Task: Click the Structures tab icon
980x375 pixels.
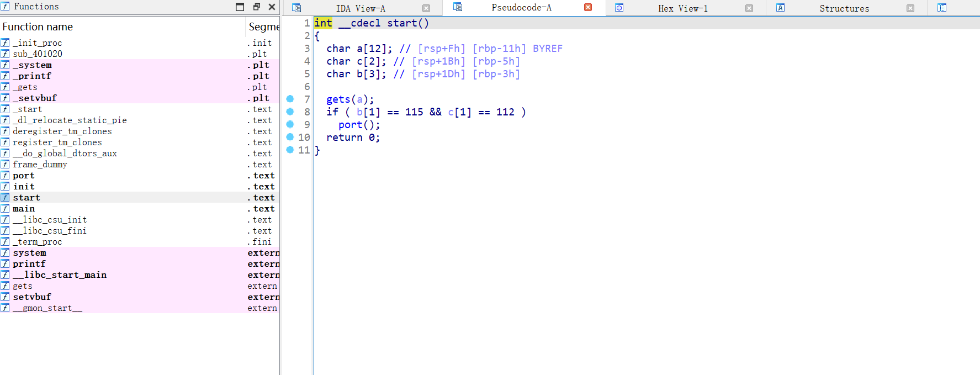Action: [x=781, y=8]
